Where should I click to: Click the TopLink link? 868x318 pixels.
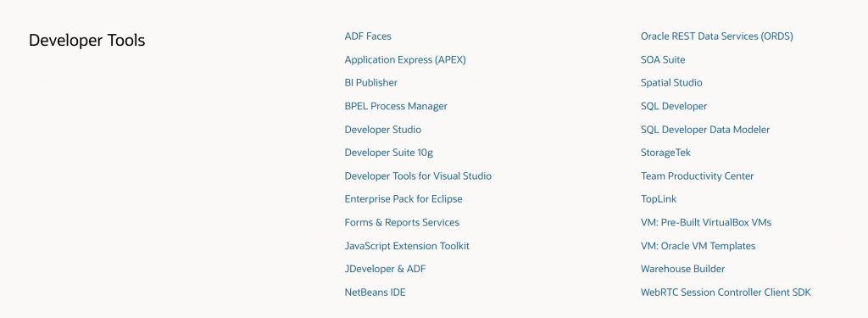tap(659, 199)
